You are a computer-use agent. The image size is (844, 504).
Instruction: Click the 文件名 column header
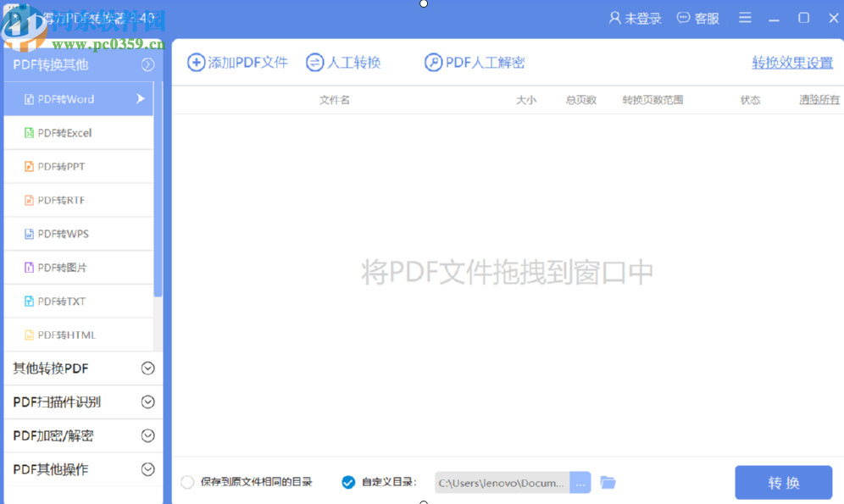[x=334, y=100]
